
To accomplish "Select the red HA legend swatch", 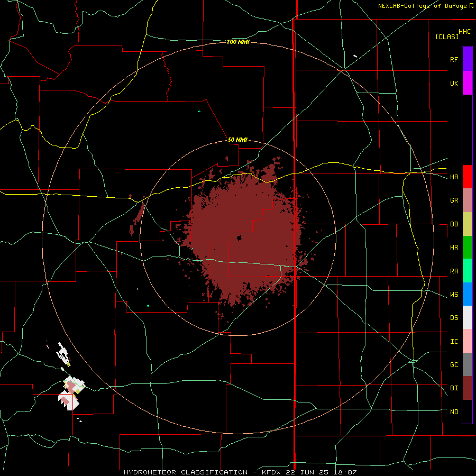I will click(x=467, y=177).
